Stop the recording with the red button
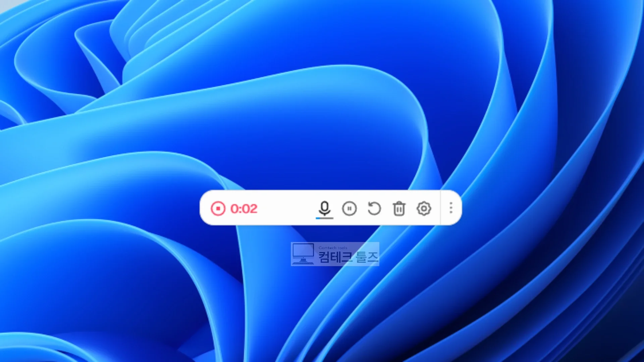This screenshot has height=362, width=644. pyautogui.click(x=218, y=208)
